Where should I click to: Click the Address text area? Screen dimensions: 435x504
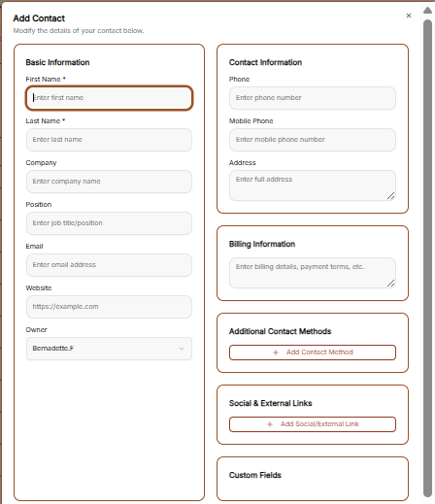(313, 185)
